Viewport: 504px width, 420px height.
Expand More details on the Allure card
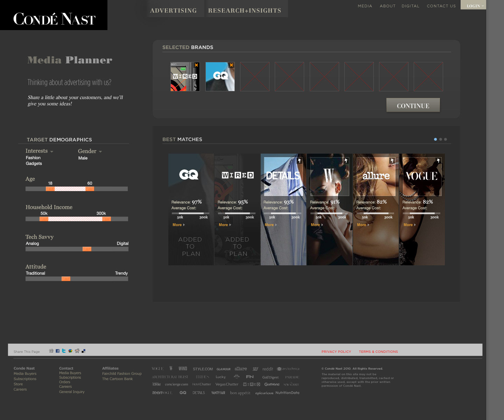[x=363, y=225]
